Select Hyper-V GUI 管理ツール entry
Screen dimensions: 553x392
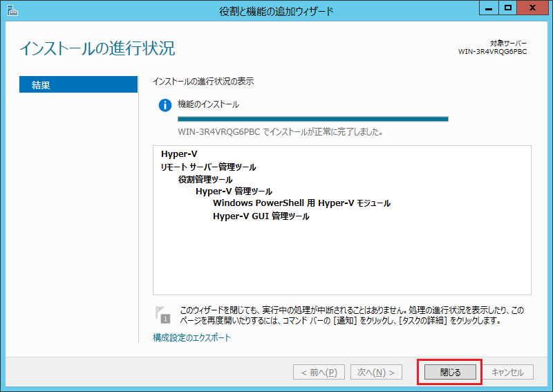(x=261, y=216)
